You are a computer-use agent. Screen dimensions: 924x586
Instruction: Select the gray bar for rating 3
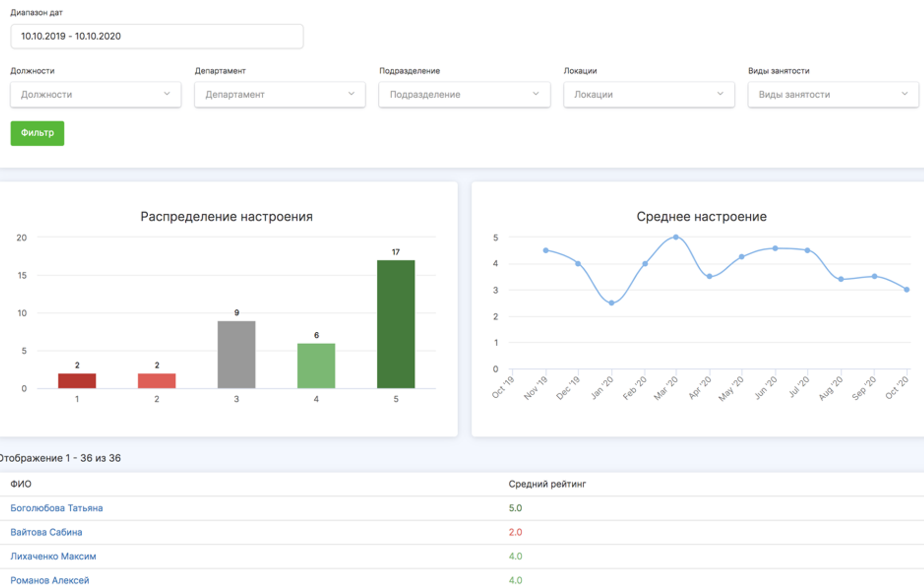(236, 354)
